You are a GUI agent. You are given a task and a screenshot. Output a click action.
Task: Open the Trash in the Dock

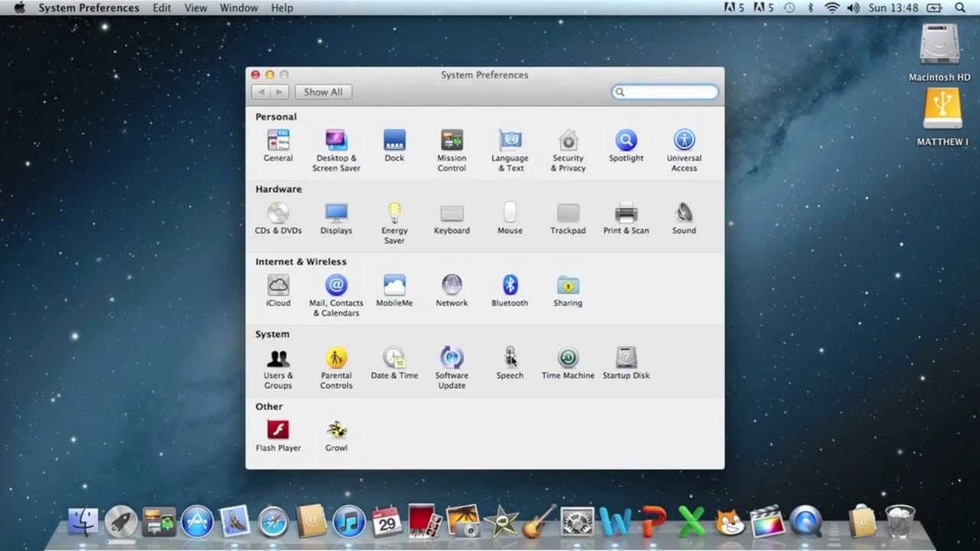point(900,522)
